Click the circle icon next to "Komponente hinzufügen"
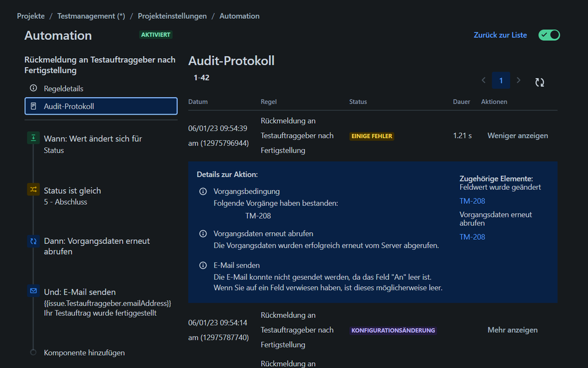Screen dimensions: 588x368 [34, 353]
